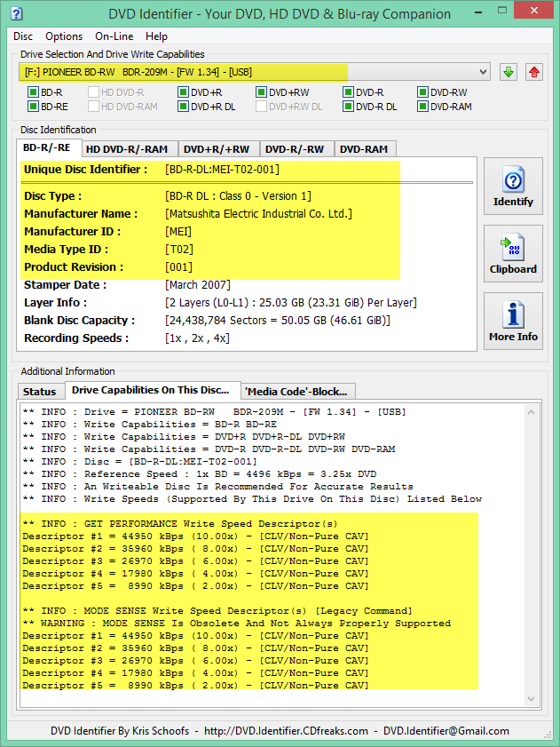This screenshot has height=747, width=560.
Task: Click the DVD.Identifier.CDfreaks.com link text
Action: pos(286,731)
